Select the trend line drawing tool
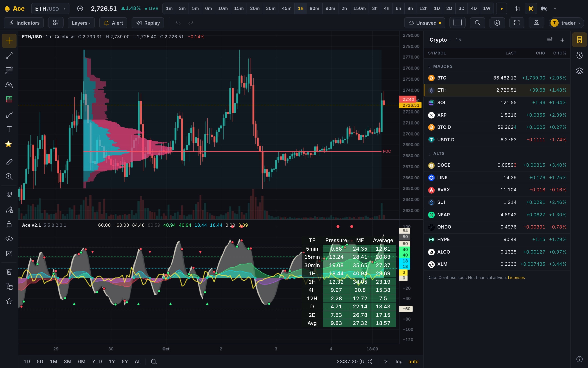Screen dimensions: 588x368 coord(9,56)
